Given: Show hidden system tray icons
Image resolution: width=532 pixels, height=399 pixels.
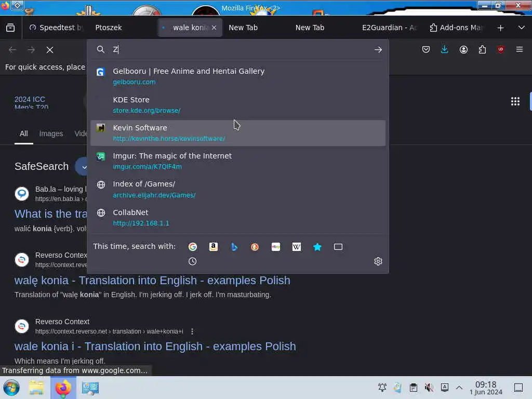Looking at the screenshot, I should coord(459,388).
